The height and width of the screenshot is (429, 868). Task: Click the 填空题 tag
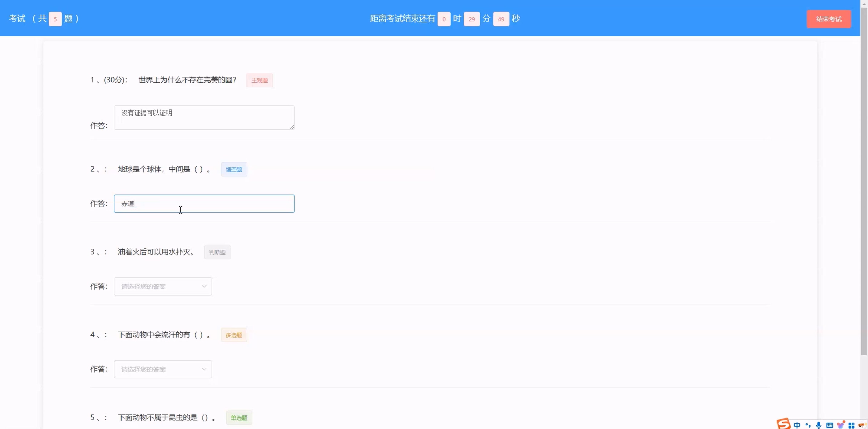(x=234, y=169)
